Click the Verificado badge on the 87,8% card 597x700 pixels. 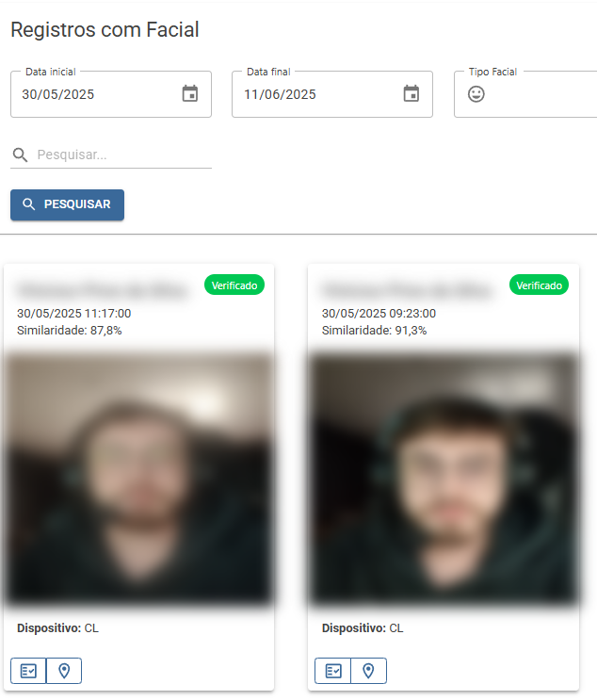click(x=234, y=285)
